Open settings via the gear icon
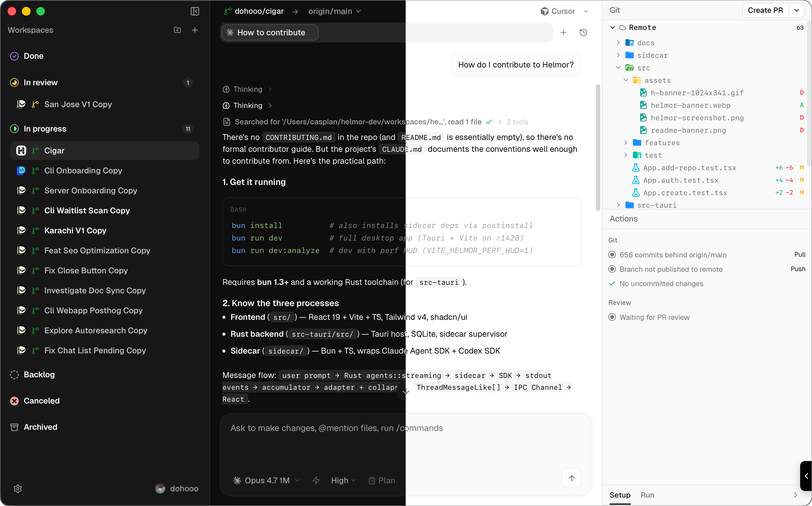Image resolution: width=812 pixels, height=506 pixels. (18, 489)
